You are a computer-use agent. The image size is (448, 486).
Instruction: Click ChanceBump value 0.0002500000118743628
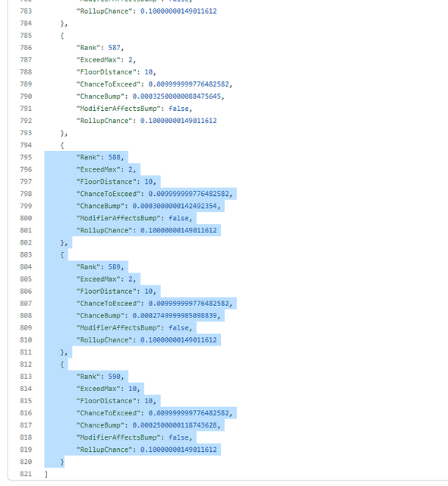tap(175, 425)
